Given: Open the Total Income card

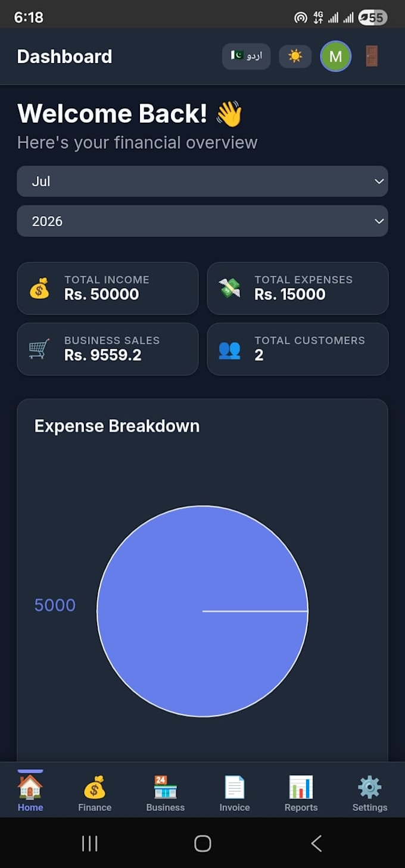Looking at the screenshot, I should (x=107, y=288).
